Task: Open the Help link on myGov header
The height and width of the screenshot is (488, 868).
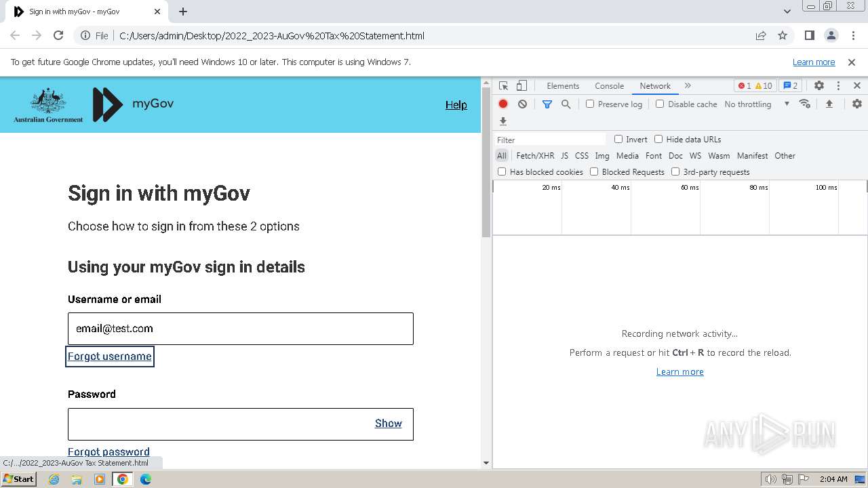Action: [x=456, y=104]
